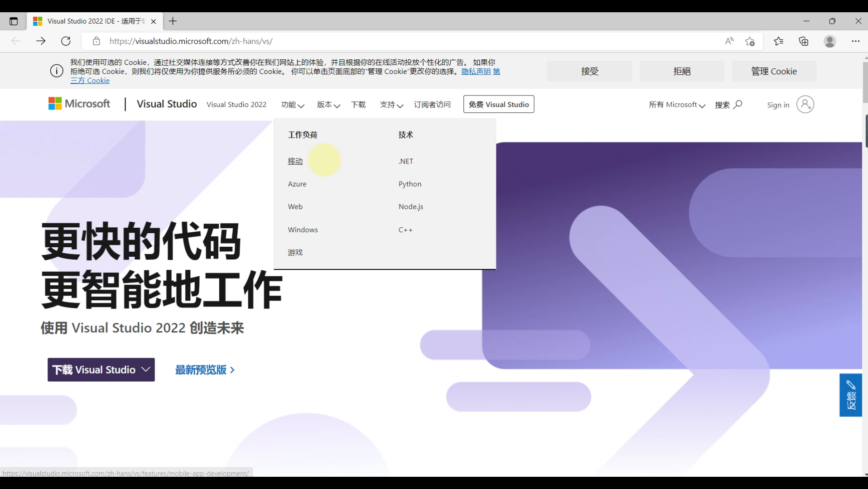This screenshot has width=868, height=489.
Task: Open the Collections icon
Action: [804, 41]
